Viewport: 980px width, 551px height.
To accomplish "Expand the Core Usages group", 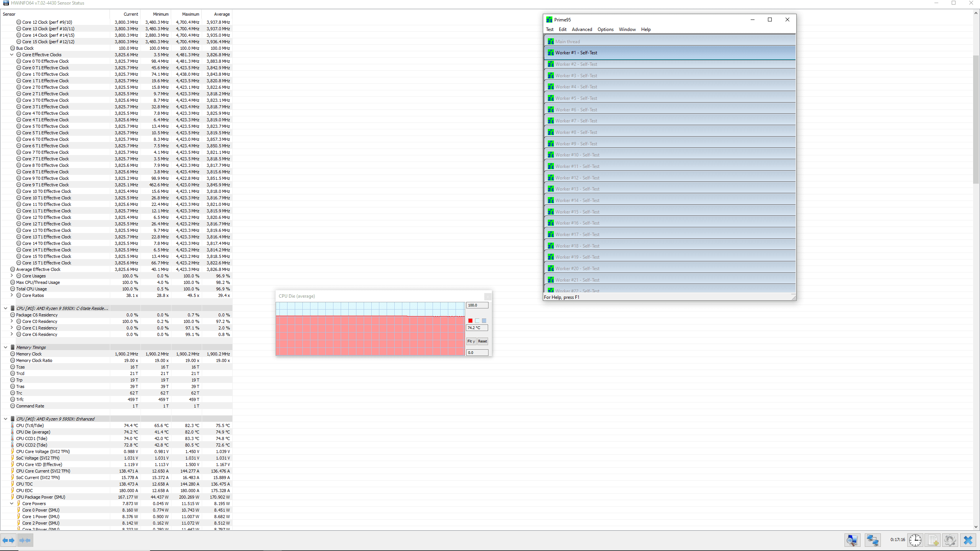I will click(12, 276).
